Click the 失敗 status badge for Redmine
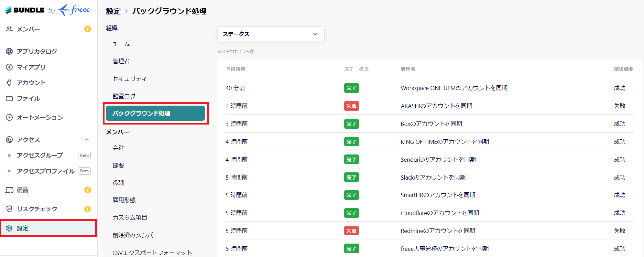 click(351, 231)
